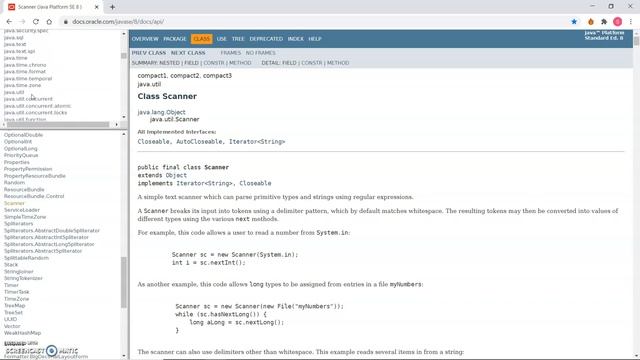Screen dimensions: 640x360
Task: Bookmark this page with the star icon
Action: pos(574,22)
